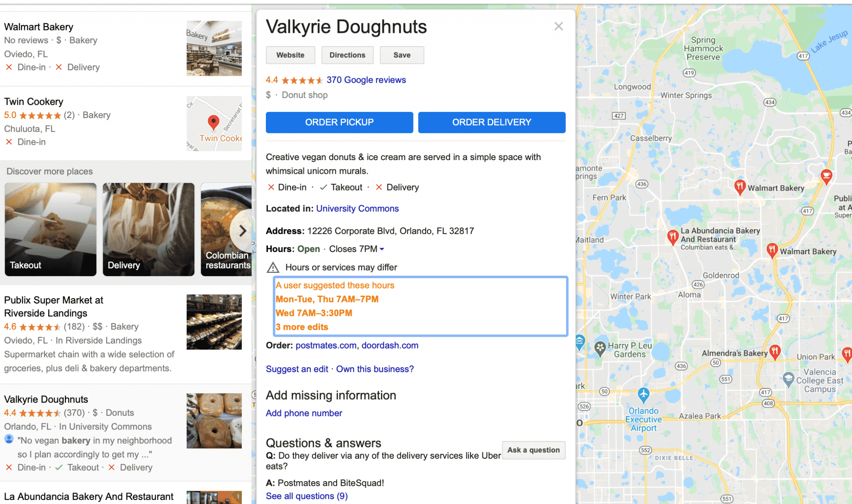Expand the hours dropdown next to Closes 7PM

click(x=382, y=249)
